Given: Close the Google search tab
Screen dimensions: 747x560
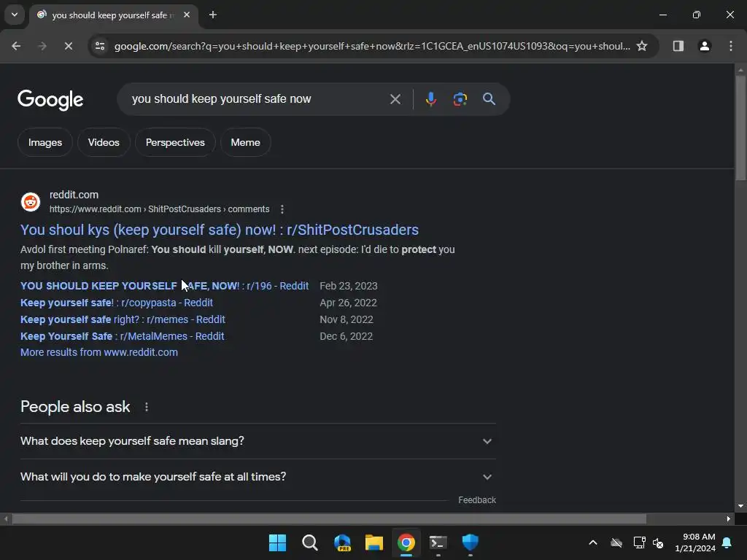Looking at the screenshot, I should [187, 15].
